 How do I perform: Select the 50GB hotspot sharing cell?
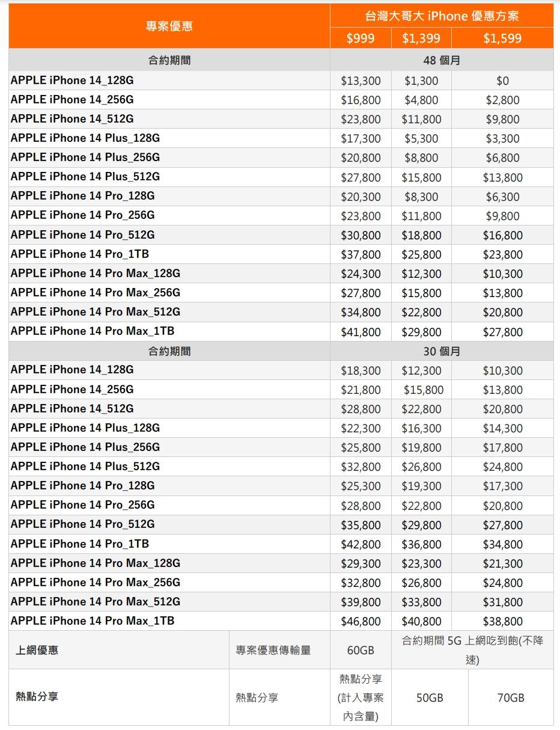430,698
